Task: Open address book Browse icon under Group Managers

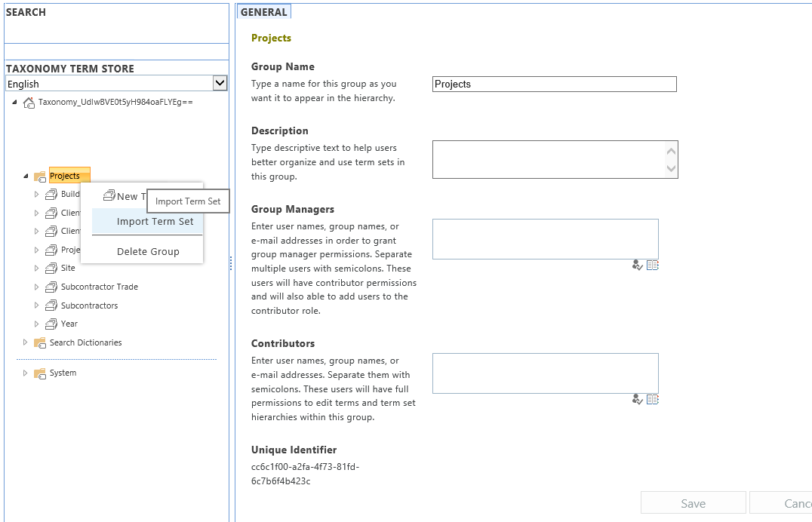Action: tap(653, 265)
